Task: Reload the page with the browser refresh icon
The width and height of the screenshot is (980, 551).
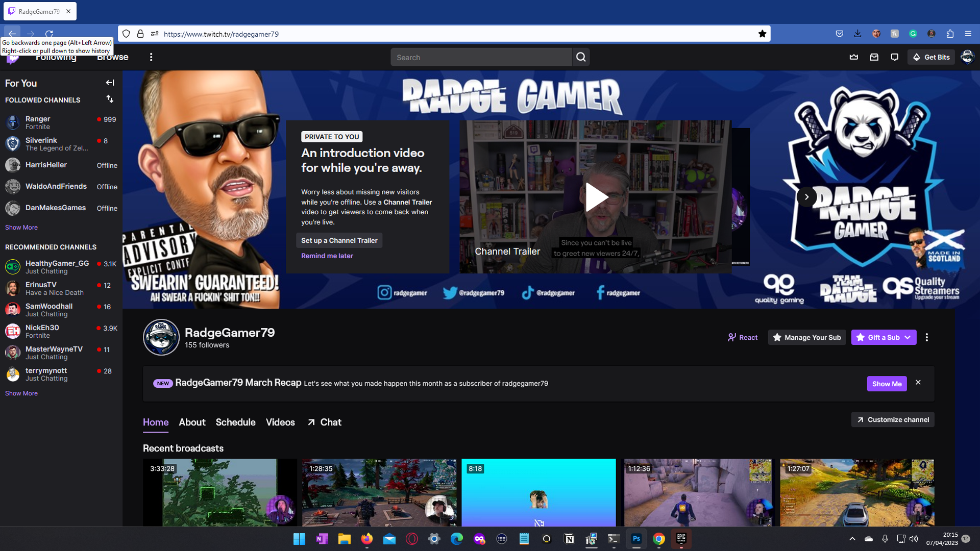Action: coord(49,34)
